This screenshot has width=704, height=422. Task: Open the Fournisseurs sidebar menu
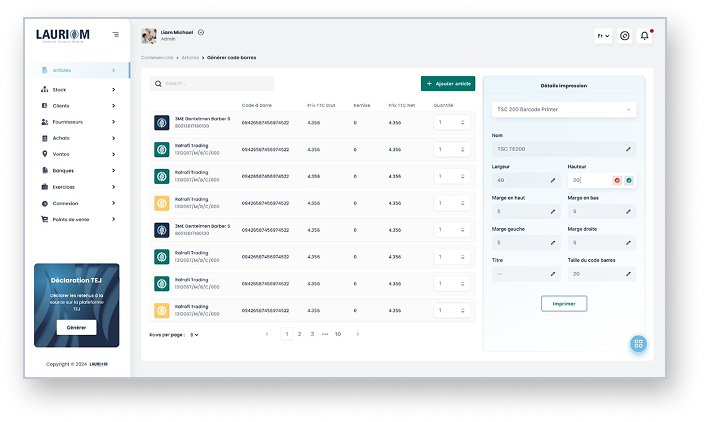pyautogui.click(x=79, y=122)
